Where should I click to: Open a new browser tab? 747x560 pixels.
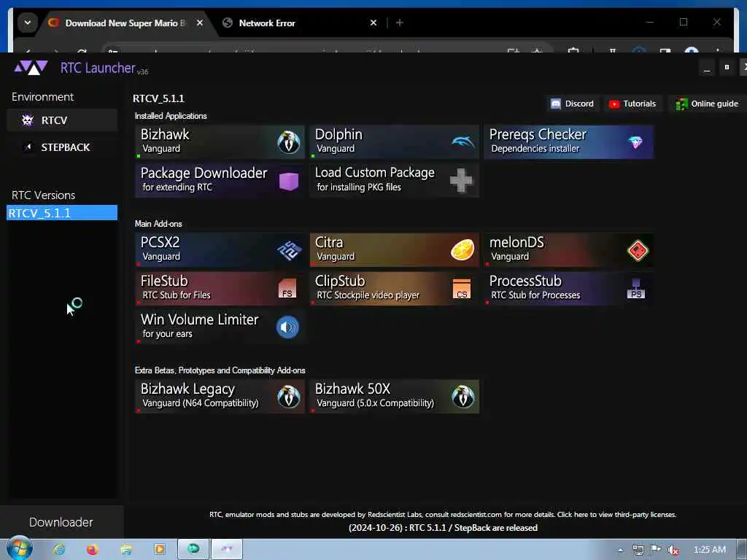click(400, 23)
